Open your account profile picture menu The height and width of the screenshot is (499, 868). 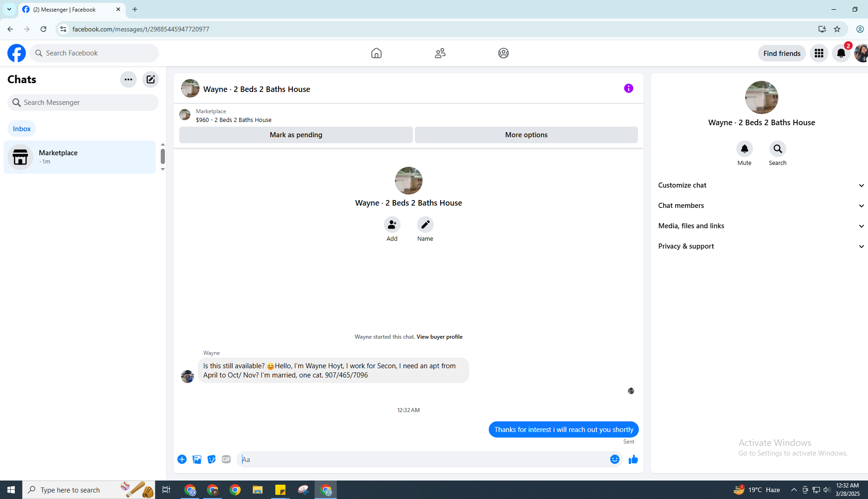click(x=861, y=53)
